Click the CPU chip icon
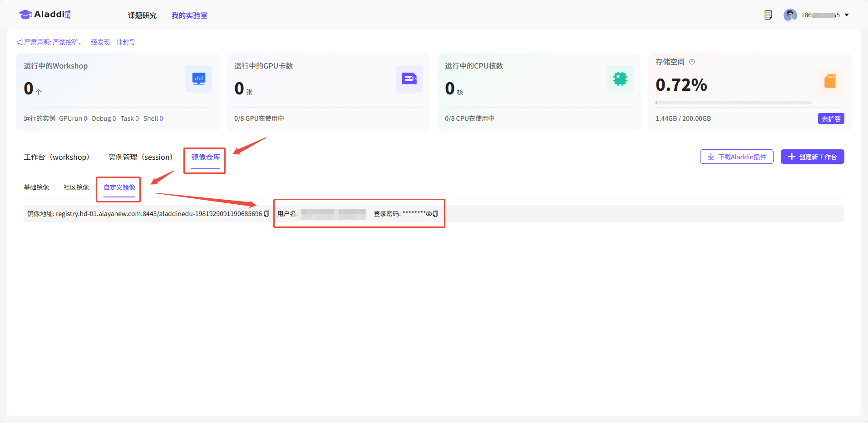The width and height of the screenshot is (868, 423). (620, 79)
